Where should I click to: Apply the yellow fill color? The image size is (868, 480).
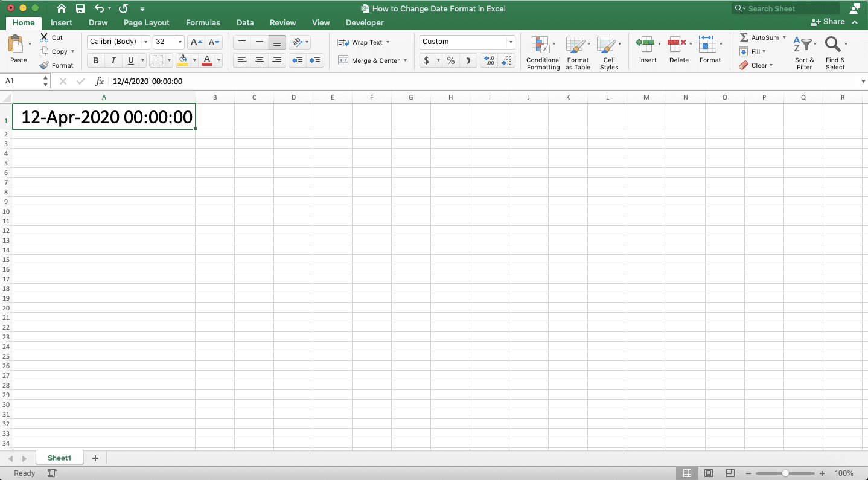(x=183, y=60)
